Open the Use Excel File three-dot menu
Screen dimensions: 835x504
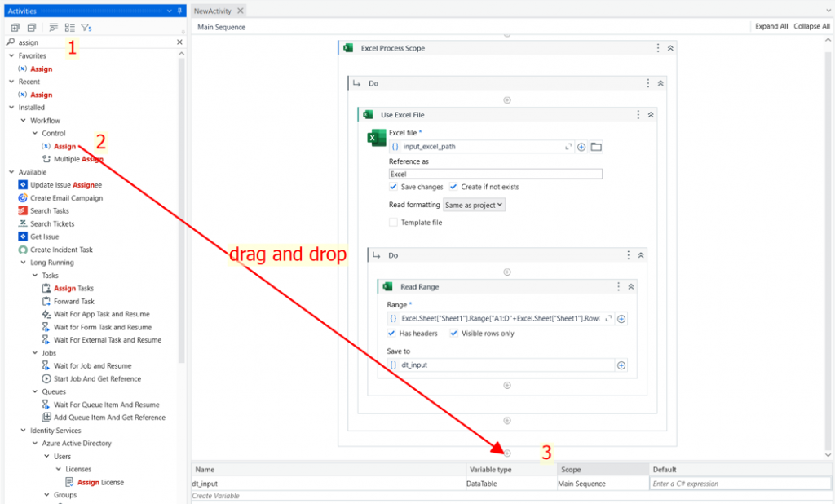coord(638,114)
